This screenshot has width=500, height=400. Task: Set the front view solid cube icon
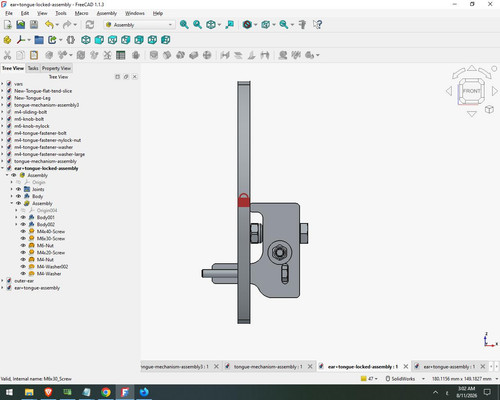[99, 40]
